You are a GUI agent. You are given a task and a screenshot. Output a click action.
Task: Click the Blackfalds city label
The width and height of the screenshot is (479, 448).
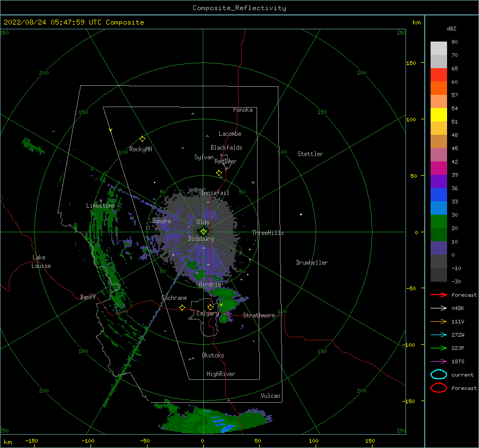pos(226,148)
